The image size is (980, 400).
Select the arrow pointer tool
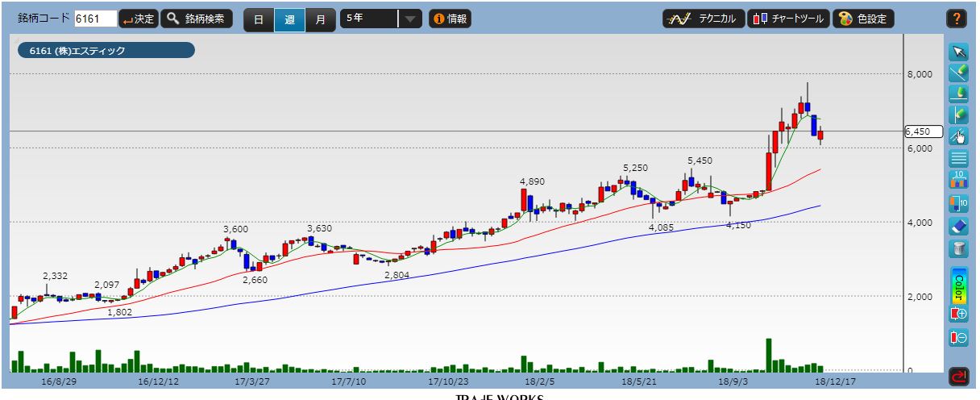coord(958,52)
